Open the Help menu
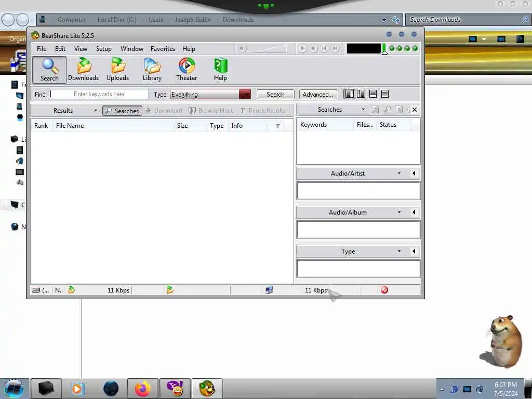Image resolution: width=532 pixels, height=399 pixels. pos(189,49)
